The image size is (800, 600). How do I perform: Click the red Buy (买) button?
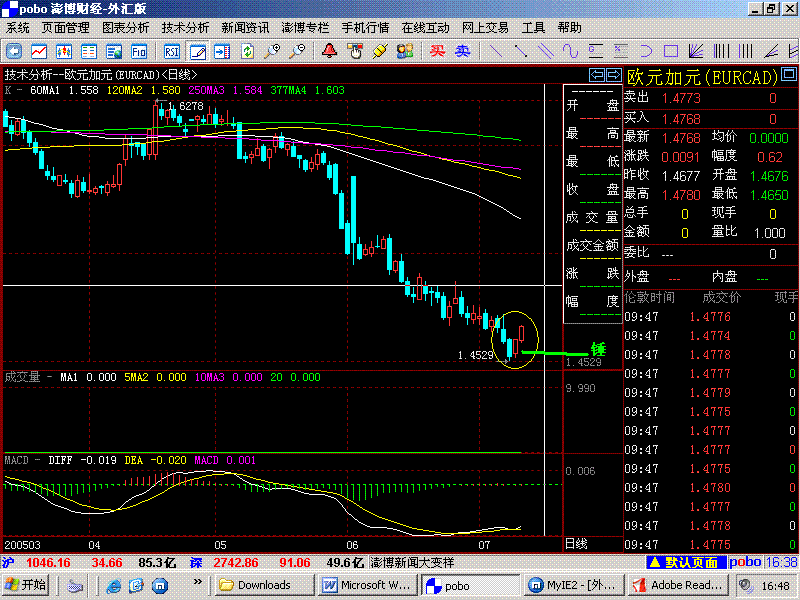tap(438, 52)
